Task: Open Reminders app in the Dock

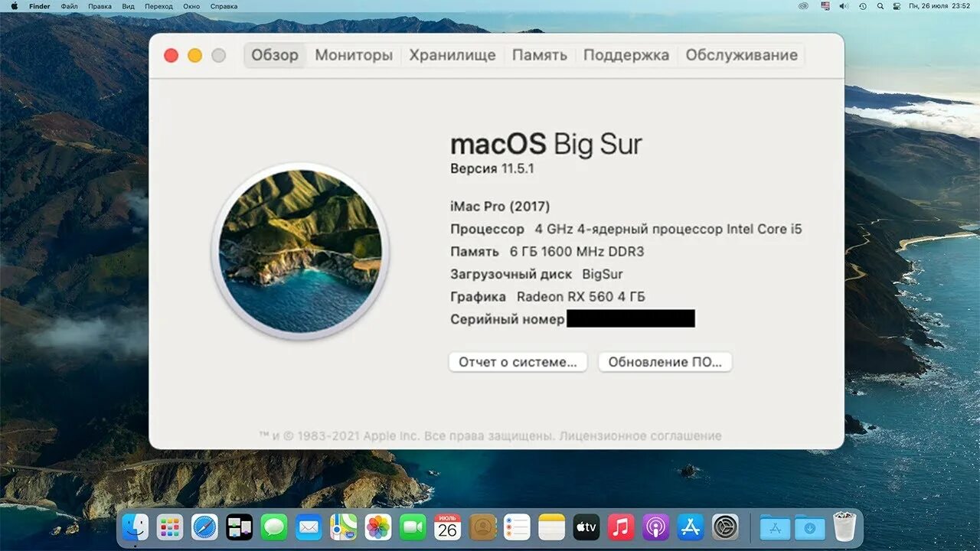Action: coord(517,527)
